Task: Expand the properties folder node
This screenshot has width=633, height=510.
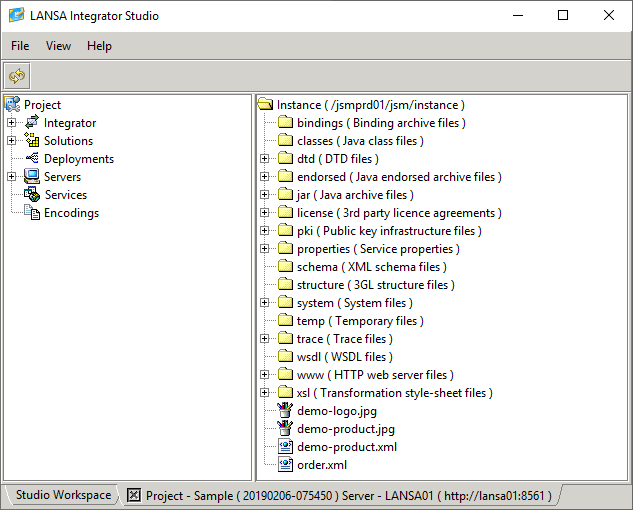Action: pos(265,249)
